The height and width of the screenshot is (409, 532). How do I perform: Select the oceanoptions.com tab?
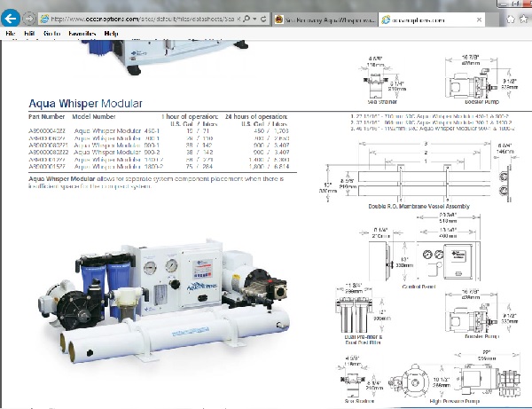(x=431, y=20)
